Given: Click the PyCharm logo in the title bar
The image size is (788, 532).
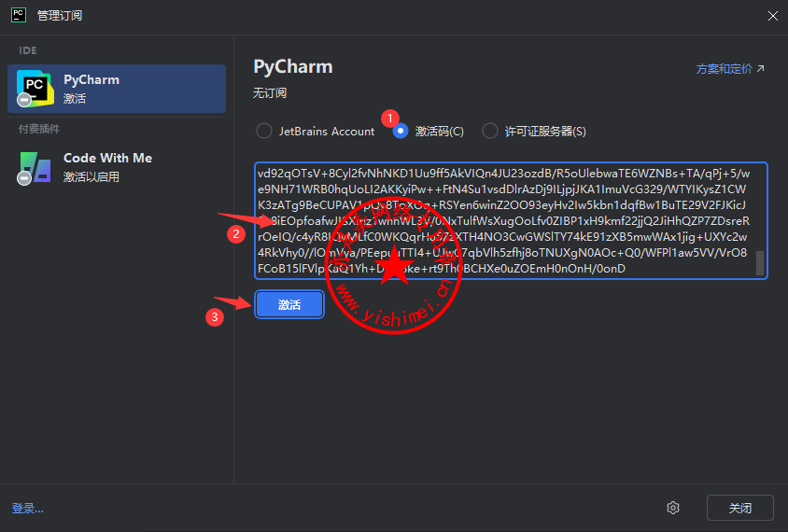Looking at the screenshot, I should point(17,14).
